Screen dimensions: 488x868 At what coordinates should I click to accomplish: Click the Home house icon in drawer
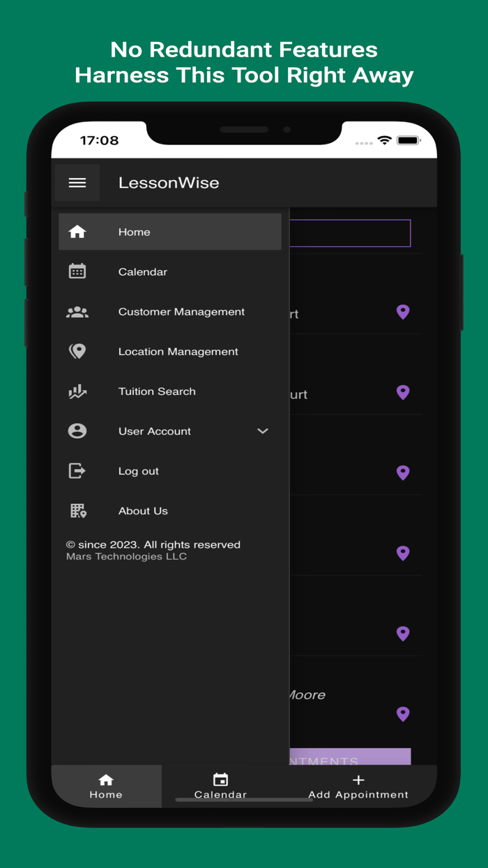(x=77, y=232)
